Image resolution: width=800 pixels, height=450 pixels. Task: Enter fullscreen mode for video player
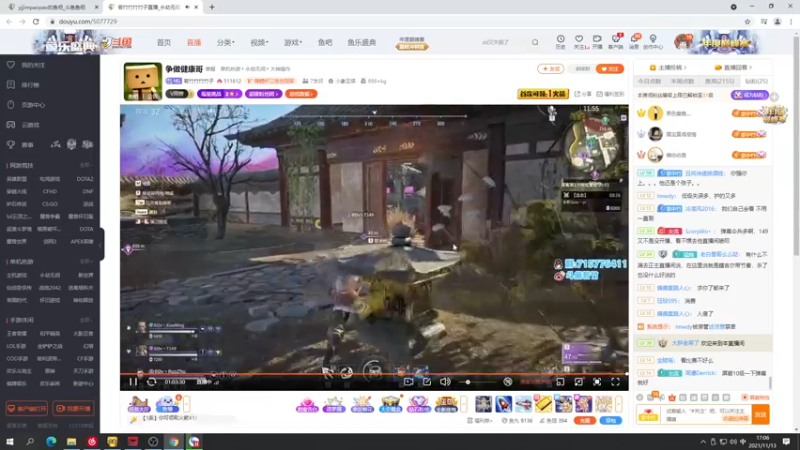[x=615, y=382]
